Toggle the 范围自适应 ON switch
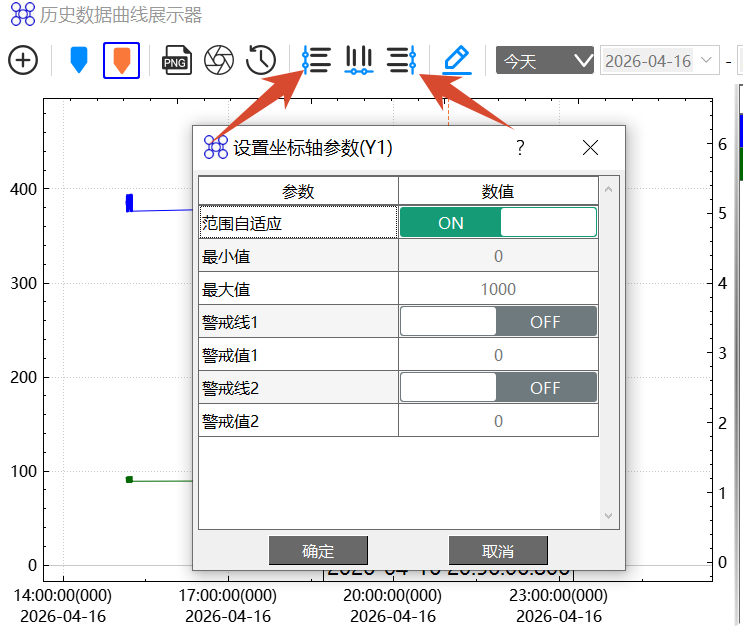 point(498,222)
